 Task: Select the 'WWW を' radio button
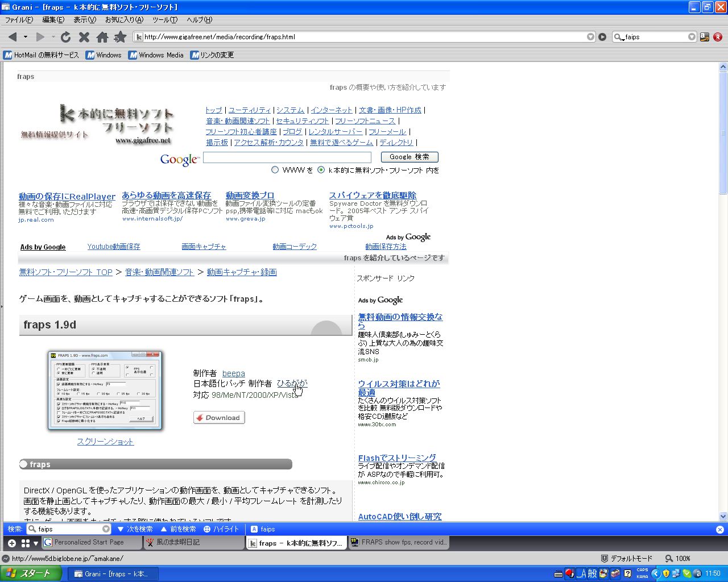pyautogui.click(x=275, y=170)
